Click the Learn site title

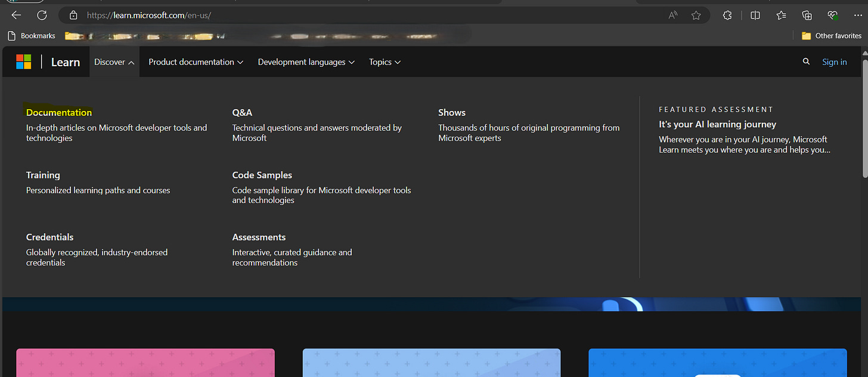[x=66, y=62]
